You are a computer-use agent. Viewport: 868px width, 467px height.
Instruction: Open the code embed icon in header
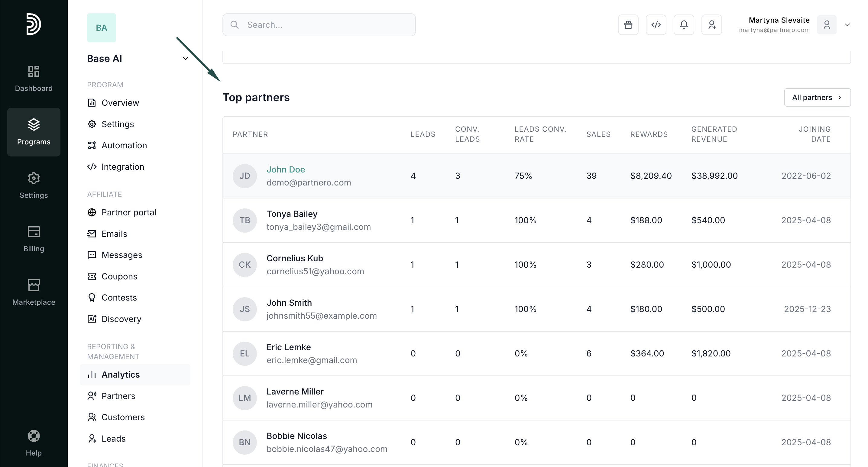[656, 24]
